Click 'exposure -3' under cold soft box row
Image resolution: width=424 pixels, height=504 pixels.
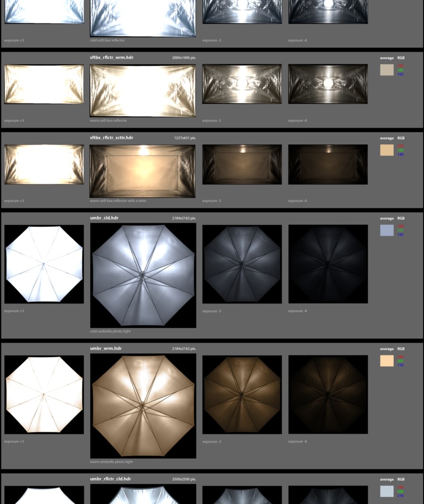[211, 40]
